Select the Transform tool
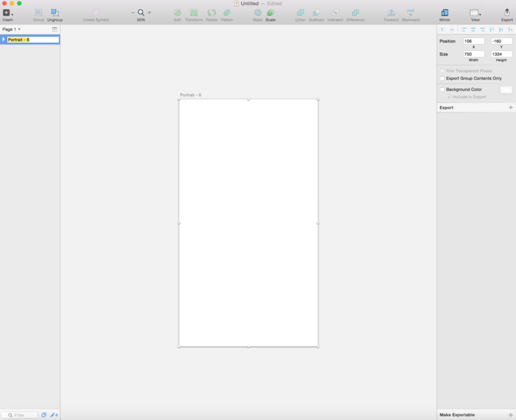The width and height of the screenshot is (516, 420). click(194, 13)
